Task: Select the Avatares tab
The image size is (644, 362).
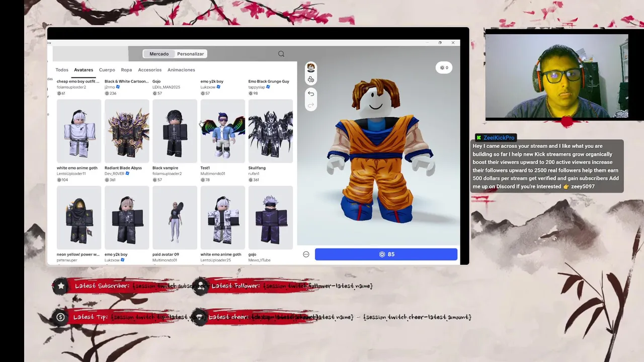Action: tap(84, 70)
